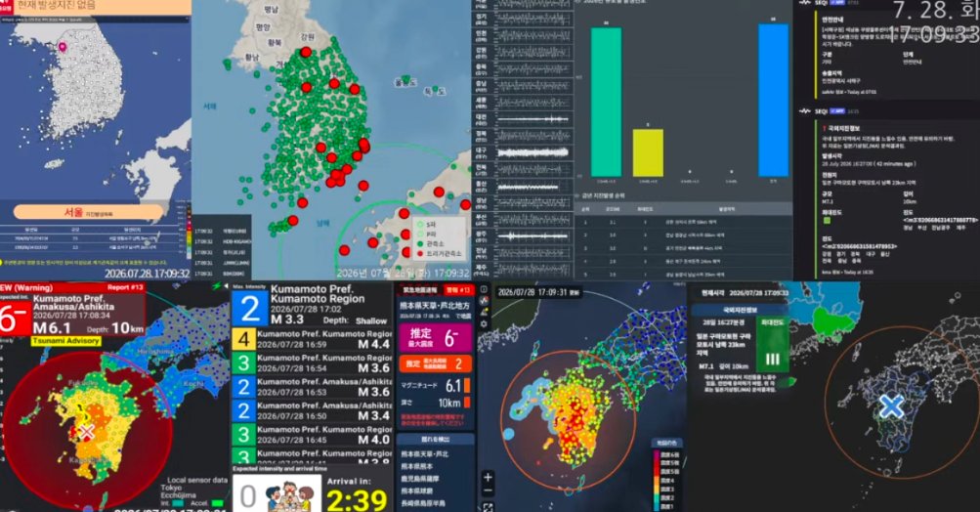Zoom out with the minus map control
The height and width of the screenshot is (512, 980).
(488, 491)
